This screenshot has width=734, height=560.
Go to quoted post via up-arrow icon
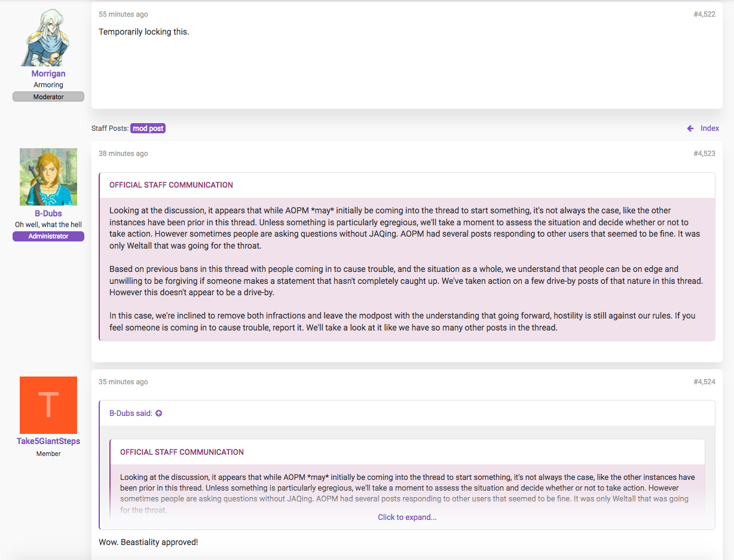pyautogui.click(x=159, y=414)
